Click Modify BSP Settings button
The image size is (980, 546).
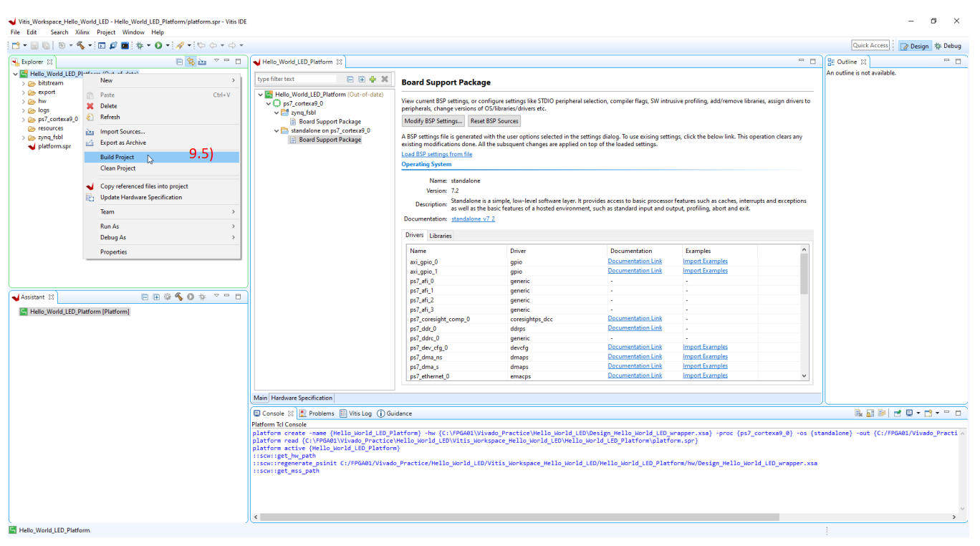tap(433, 120)
